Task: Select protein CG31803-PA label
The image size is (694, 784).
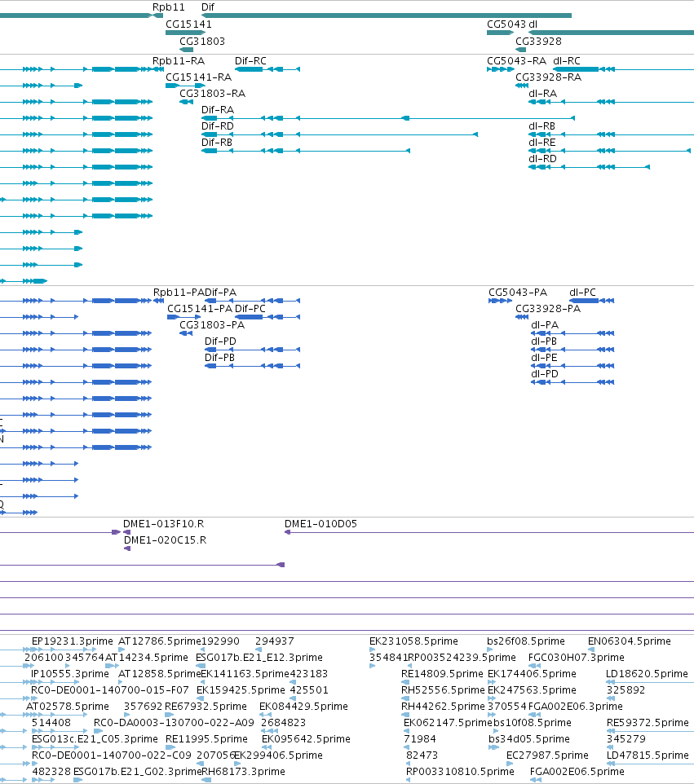Action: pos(212,325)
